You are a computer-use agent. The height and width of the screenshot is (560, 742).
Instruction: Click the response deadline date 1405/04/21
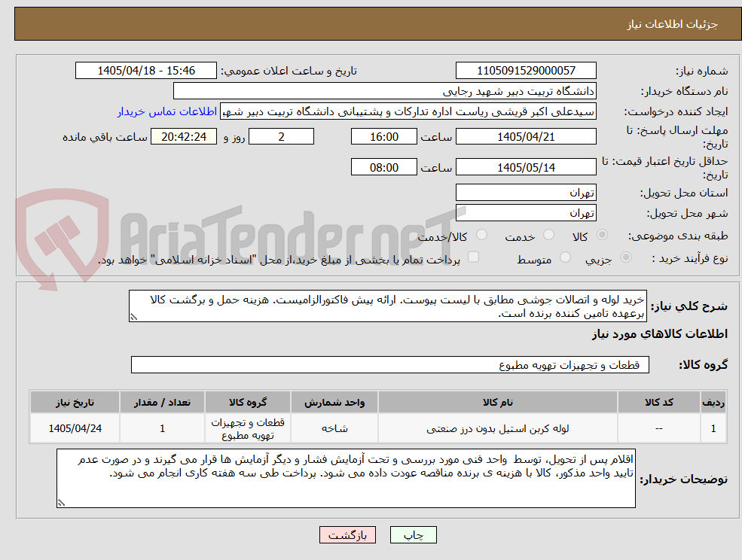click(x=526, y=137)
